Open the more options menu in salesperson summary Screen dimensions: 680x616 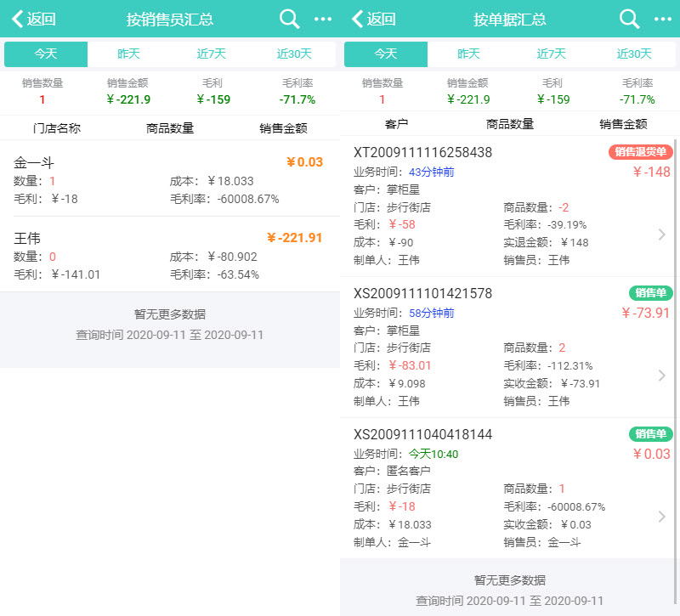[x=323, y=19]
